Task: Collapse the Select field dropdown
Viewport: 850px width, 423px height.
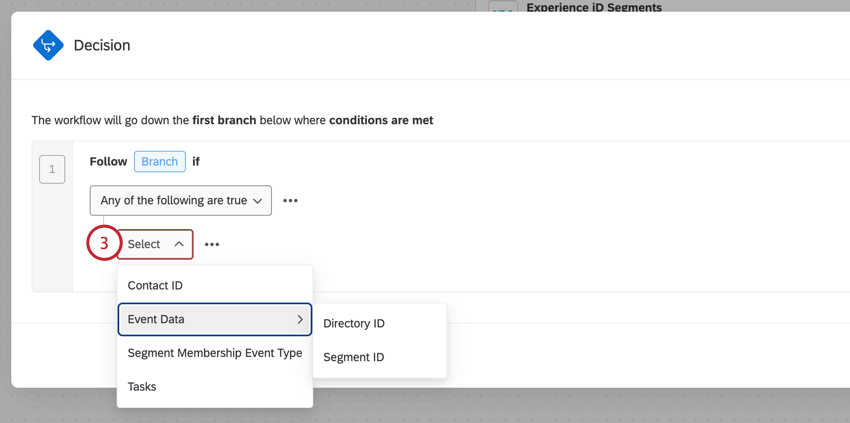Action: tap(155, 244)
